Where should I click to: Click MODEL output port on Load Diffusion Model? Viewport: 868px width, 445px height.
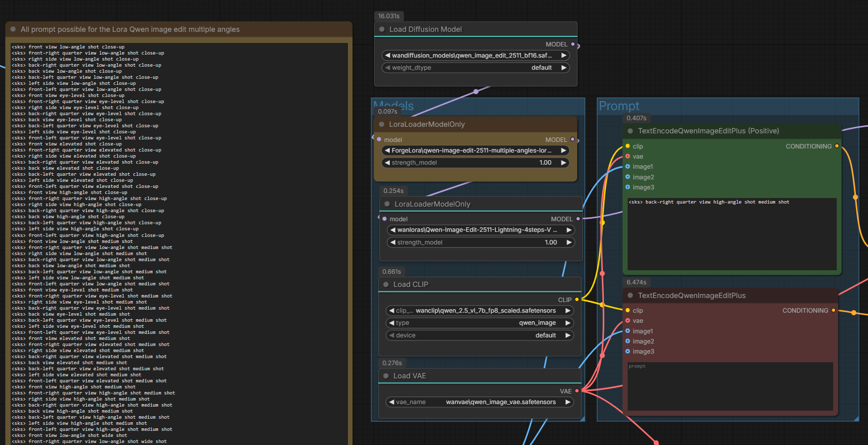coord(573,44)
